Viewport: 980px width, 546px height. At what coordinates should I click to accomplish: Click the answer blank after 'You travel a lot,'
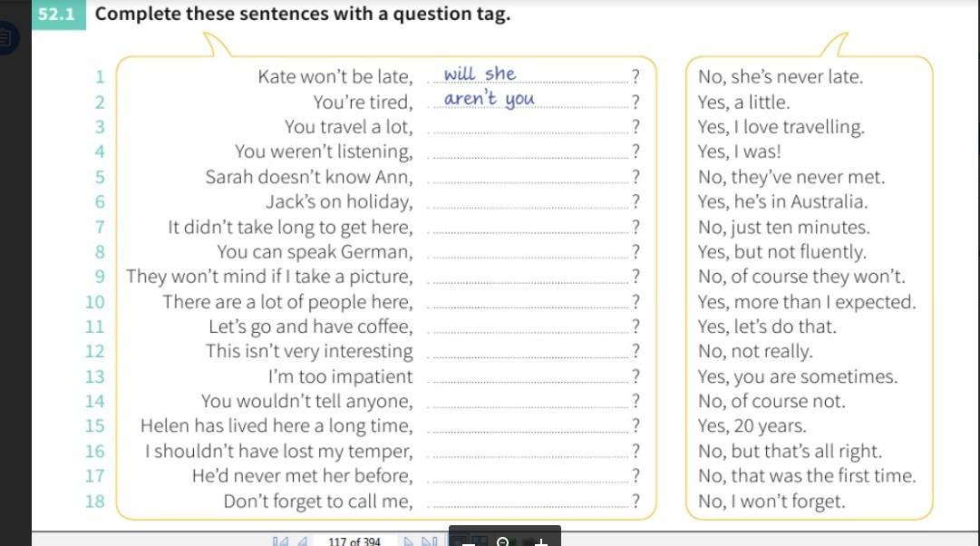pyautogui.click(x=530, y=127)
